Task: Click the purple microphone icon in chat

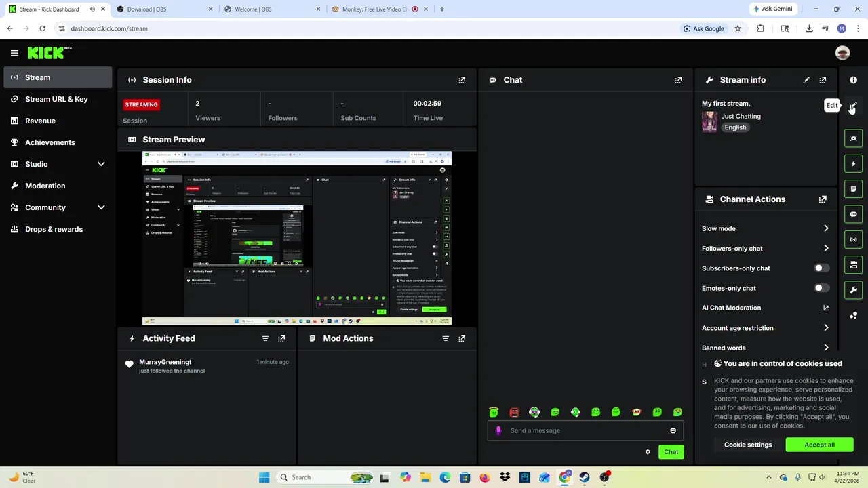Action: click(498, 430)
